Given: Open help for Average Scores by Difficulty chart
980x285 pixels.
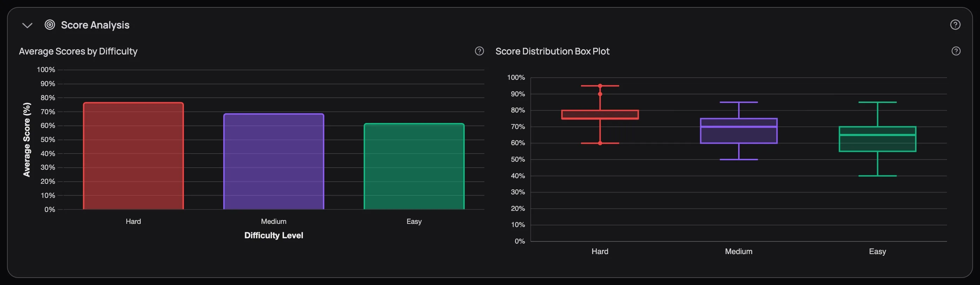Looking at the screenshot, I should click(x=479, y=50).
